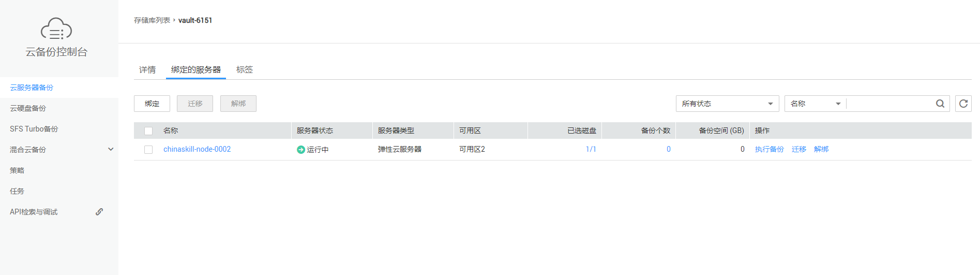Open the chinaskill-node-0002 server link
The height and width of the screenshot is (275, 980).
coord(197,149)
